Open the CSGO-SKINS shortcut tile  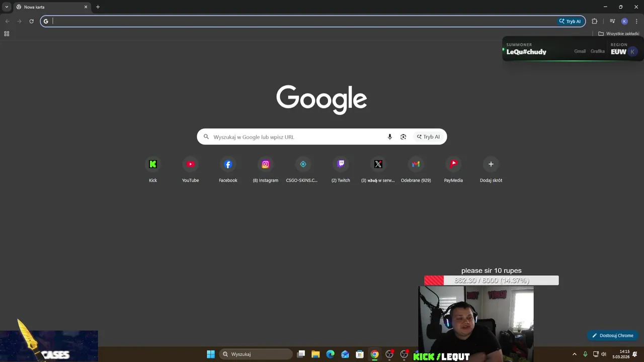[303, 170]
